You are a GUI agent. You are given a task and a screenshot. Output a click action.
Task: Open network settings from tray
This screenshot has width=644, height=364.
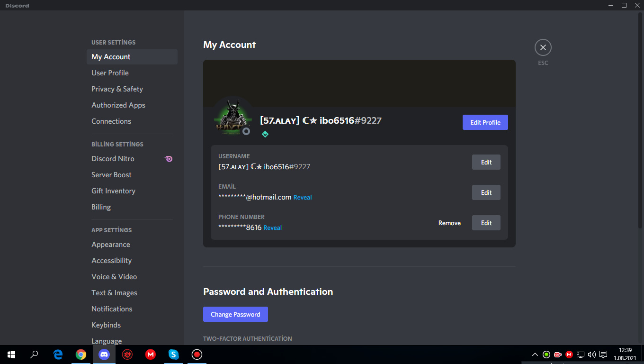[x=581, y=355]
